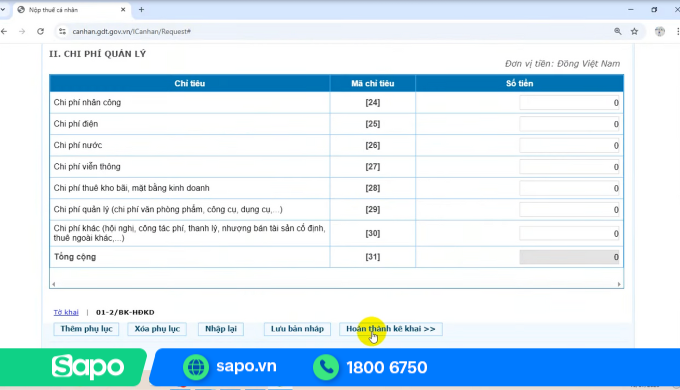Click the browser back arrow

coord(4,31)
